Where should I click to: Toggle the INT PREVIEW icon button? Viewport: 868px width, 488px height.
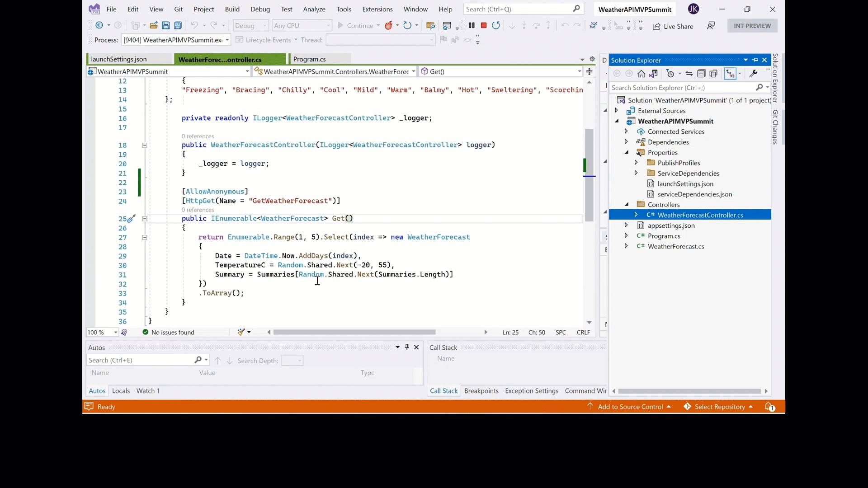pos(752,26)
